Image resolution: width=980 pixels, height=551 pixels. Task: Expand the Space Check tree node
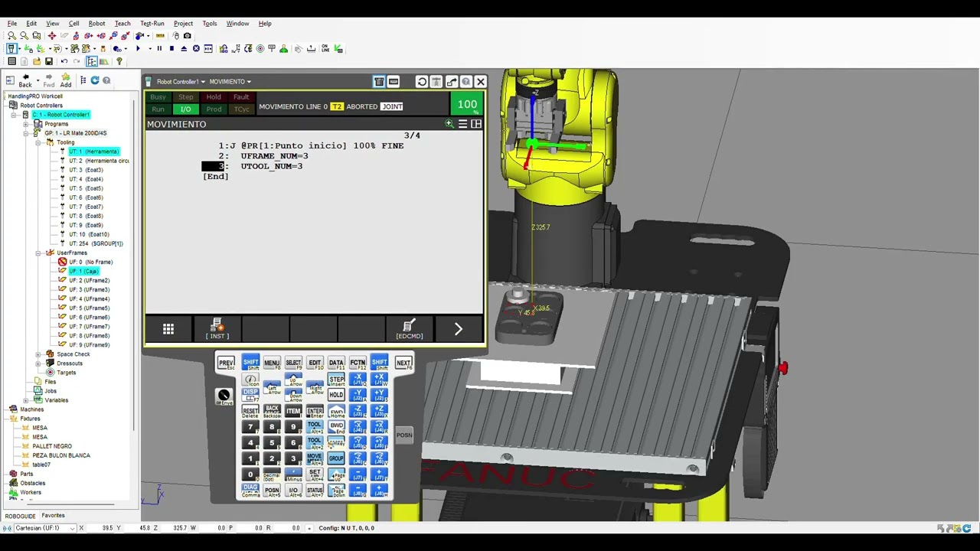click(x=38, y=354)
